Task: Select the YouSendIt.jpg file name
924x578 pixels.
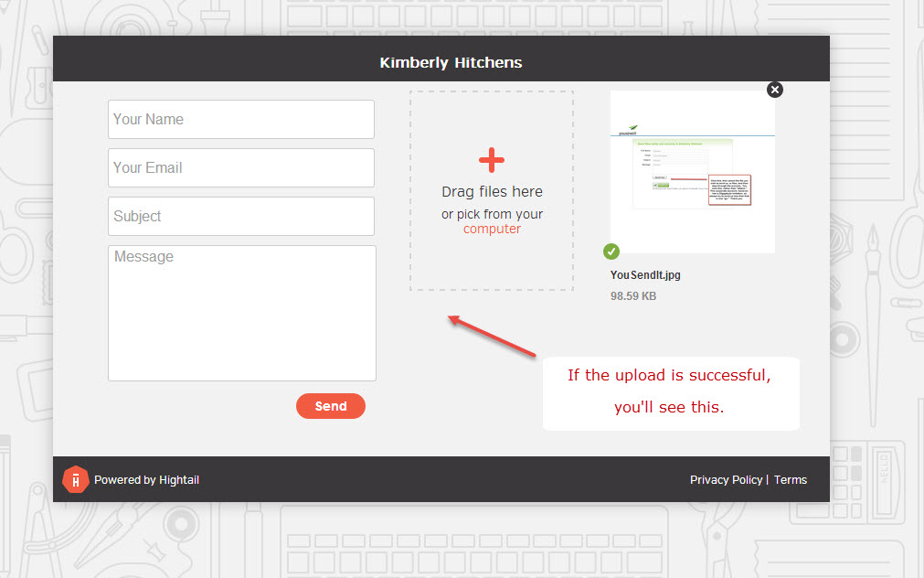Action: click(x=645, y=275)
